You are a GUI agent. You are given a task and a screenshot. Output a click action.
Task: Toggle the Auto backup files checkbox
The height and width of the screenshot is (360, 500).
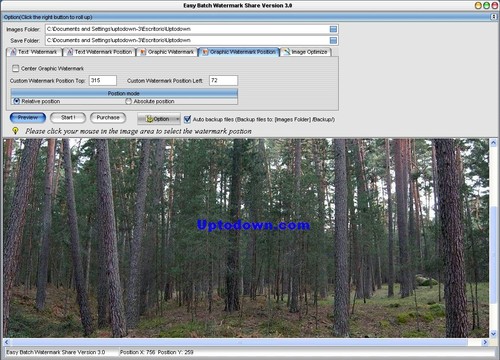coord(187,119)
